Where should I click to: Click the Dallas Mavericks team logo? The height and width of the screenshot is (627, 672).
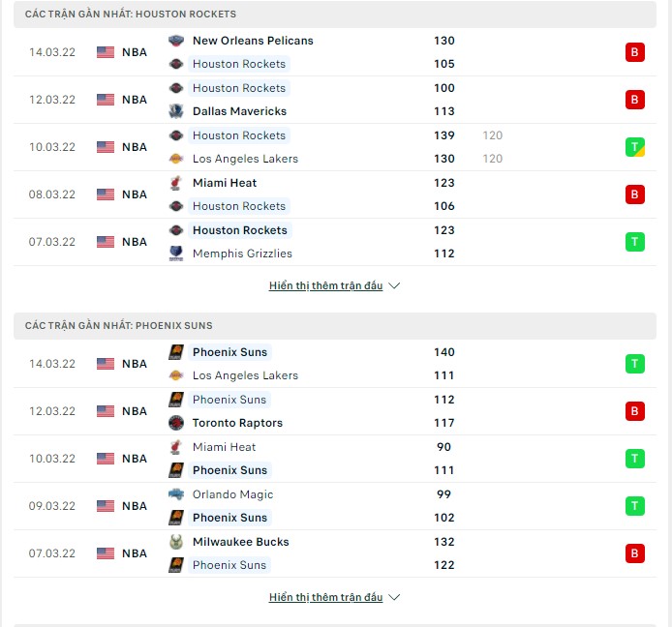point(176,111)
